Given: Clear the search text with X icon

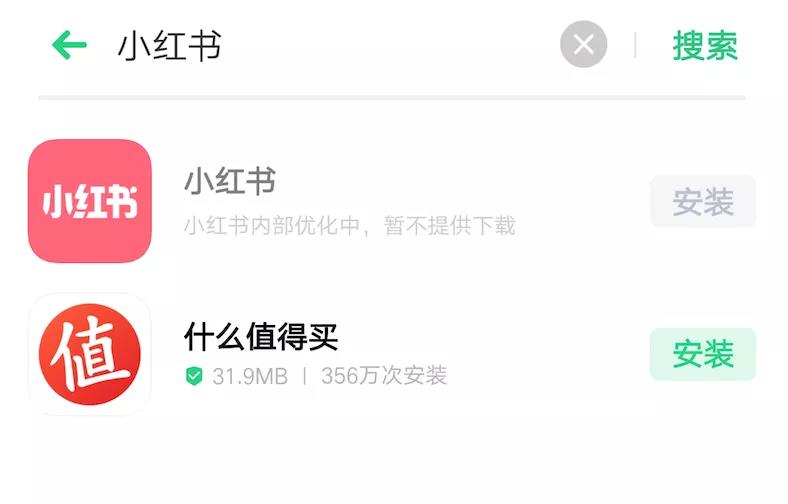Looking at the screenshot, I should pyautogui.click(x=583, y=44).
